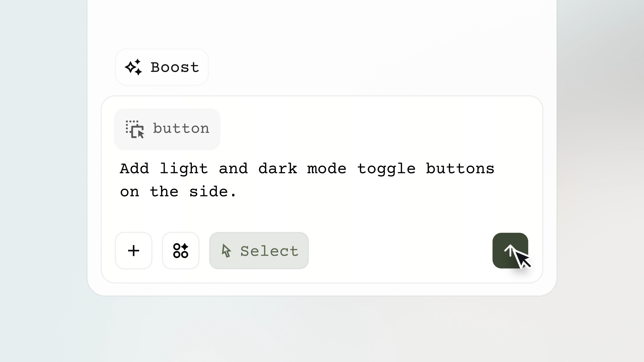Viewport: 644px width, 362px height.
Task: Click the word 'toggle' in the prompt
Action: tap(386, 169)
